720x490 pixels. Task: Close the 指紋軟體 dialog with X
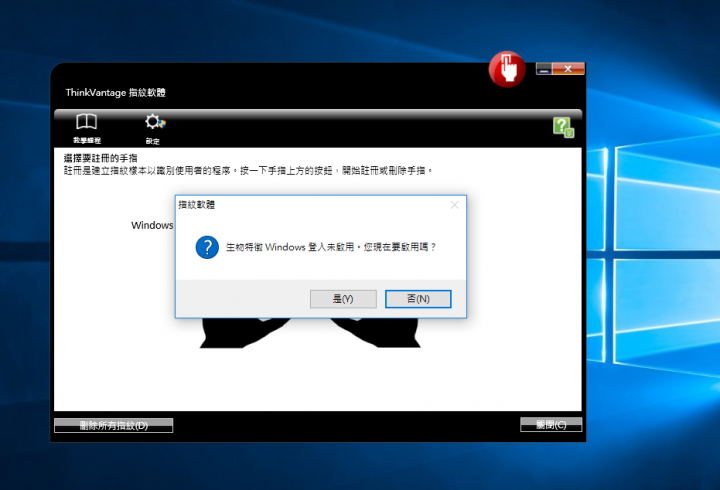click(455, 205)
